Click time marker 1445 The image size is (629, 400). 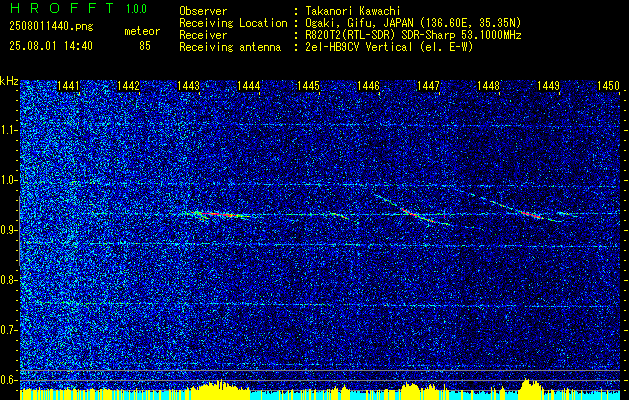309,86
